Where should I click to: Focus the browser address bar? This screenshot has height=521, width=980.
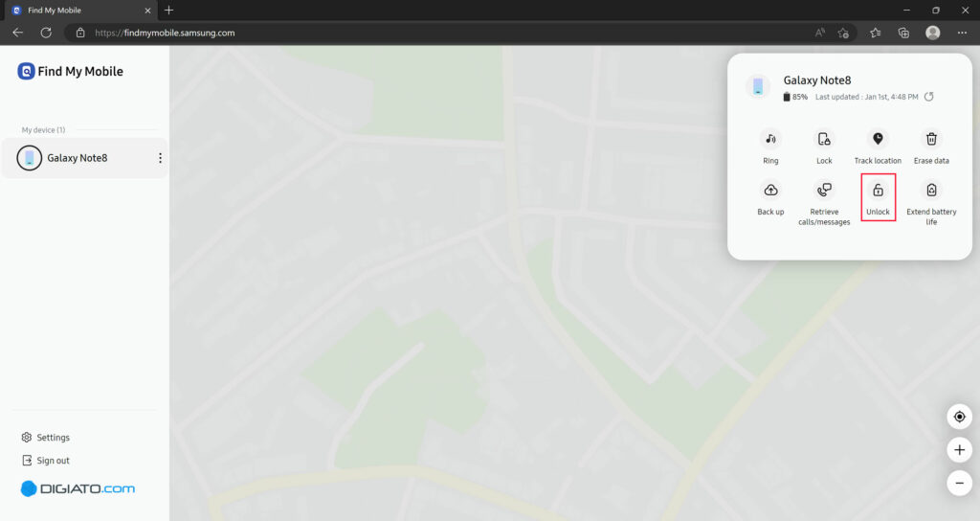point(437,33)
